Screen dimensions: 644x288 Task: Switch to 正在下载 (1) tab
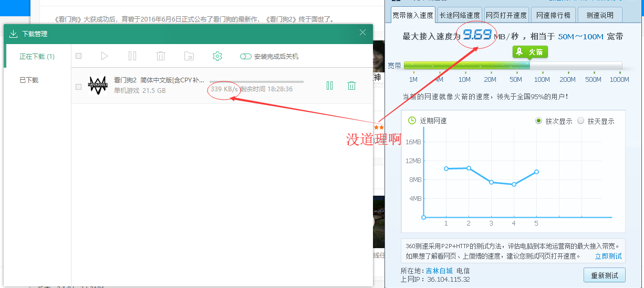tap(37, 56)
